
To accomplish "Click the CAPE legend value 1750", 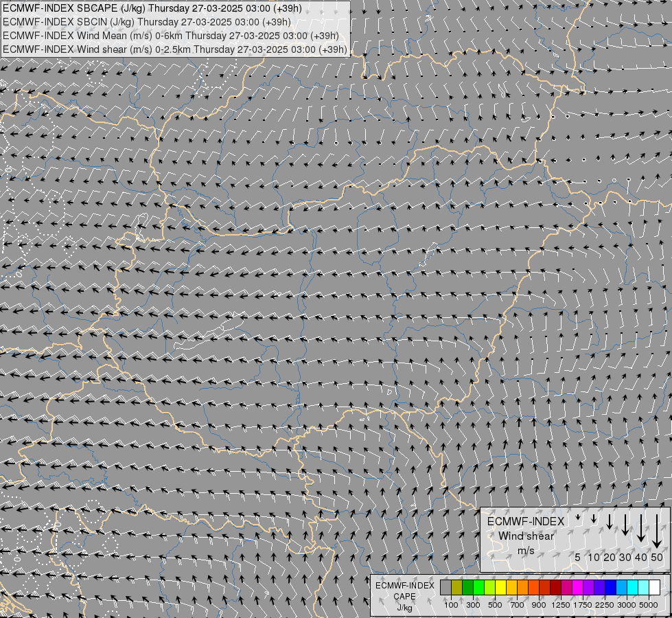I will click(583, 605).
